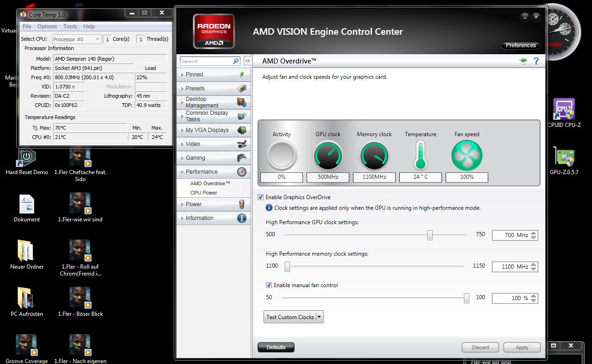Screen dimensions: 592x364
Task: Click the Power section label
Action: [194, 204]
